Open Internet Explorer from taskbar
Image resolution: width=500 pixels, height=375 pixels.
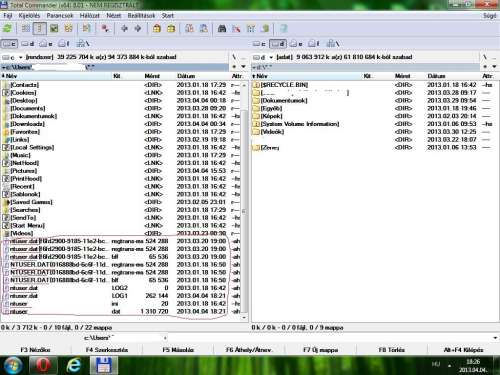point(73,365)
